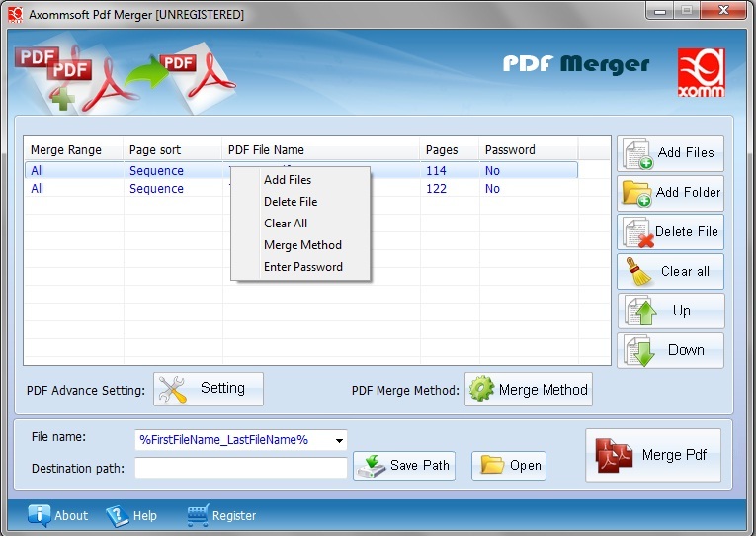Select the 114 pages cell
The height and width of the screenshot is (540, 756).
pos(436,171)
